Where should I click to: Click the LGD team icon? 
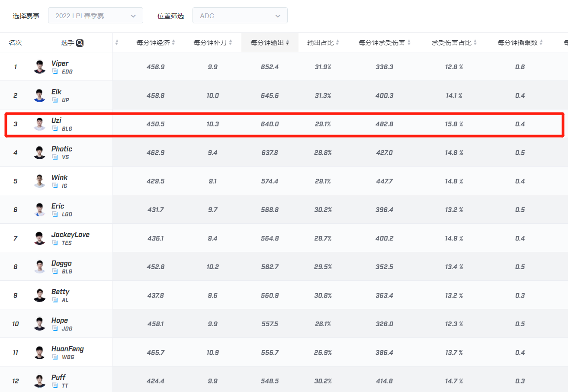click(x=55, y=214)
